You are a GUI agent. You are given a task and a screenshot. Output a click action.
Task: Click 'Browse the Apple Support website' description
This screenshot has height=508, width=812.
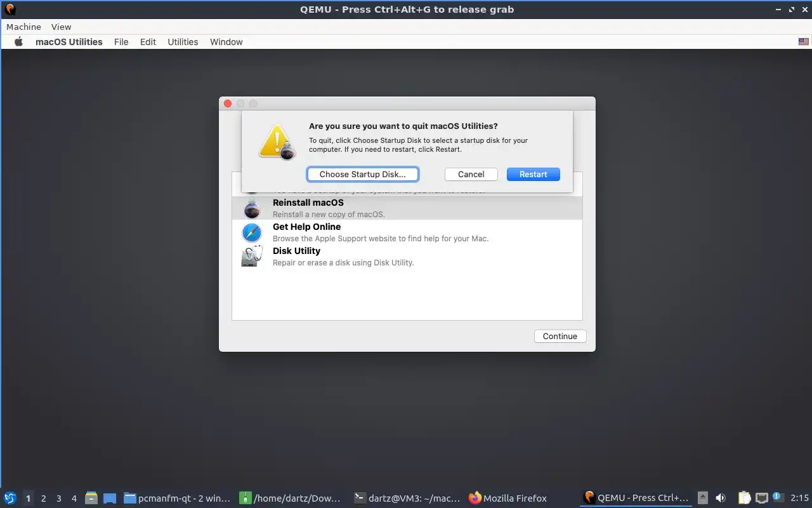(381, 239)
